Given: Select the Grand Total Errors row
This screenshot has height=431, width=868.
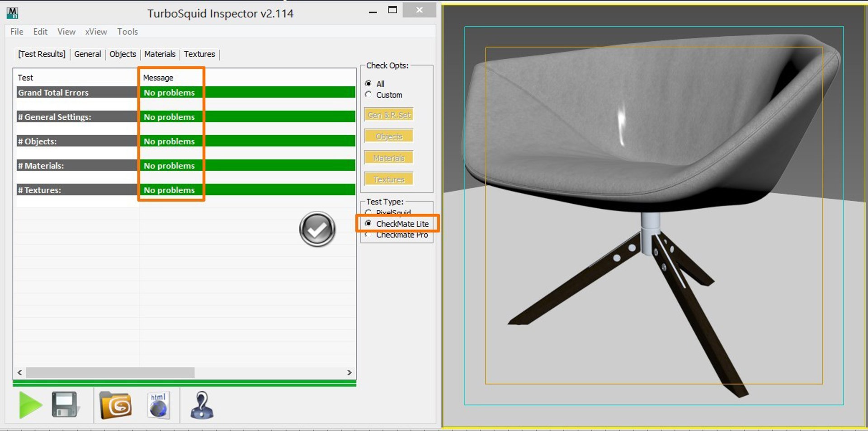Looking at the screenshot, I should point(186,92).
